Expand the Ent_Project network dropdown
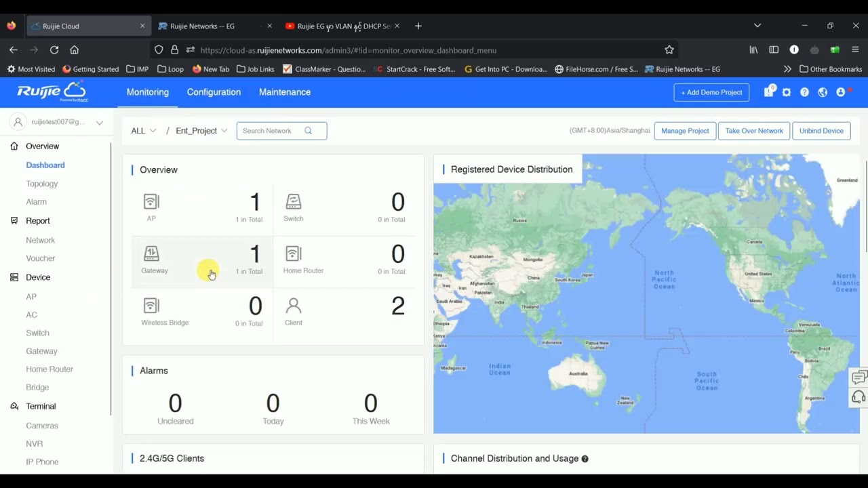Image resolution: width=868 pixels, height=488 pixels. pyautogui.click(x=201, y=131)
